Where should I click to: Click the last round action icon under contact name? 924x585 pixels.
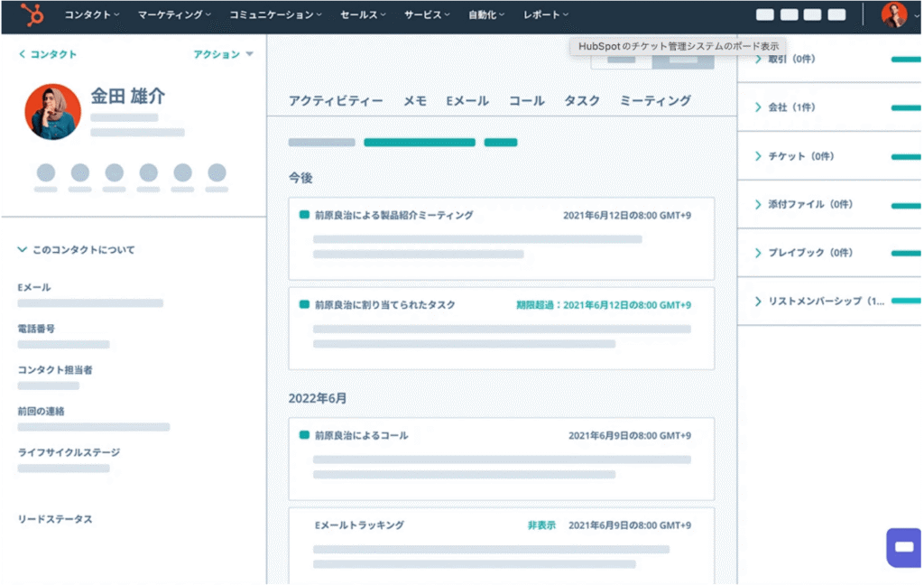pyautogui.click(x=217, y=172)
